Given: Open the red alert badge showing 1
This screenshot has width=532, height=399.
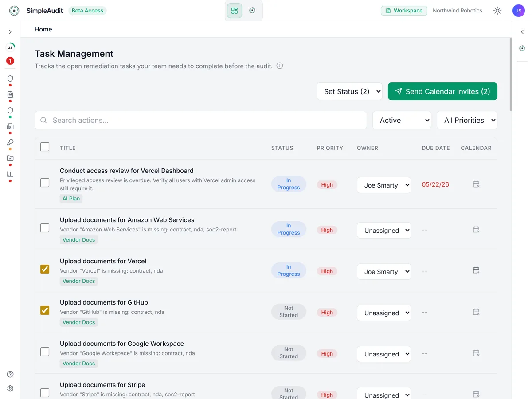Looking at the screenshot, I should [10, 61].
